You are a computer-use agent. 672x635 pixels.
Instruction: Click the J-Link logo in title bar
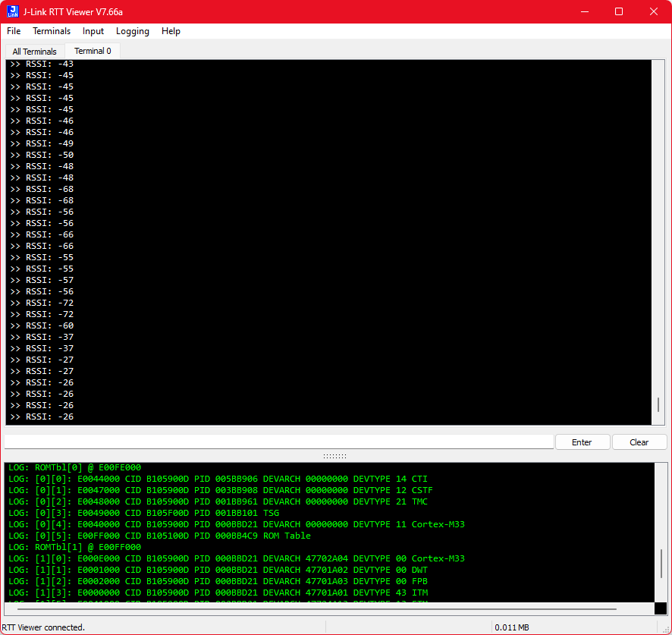tap(13, 11)
